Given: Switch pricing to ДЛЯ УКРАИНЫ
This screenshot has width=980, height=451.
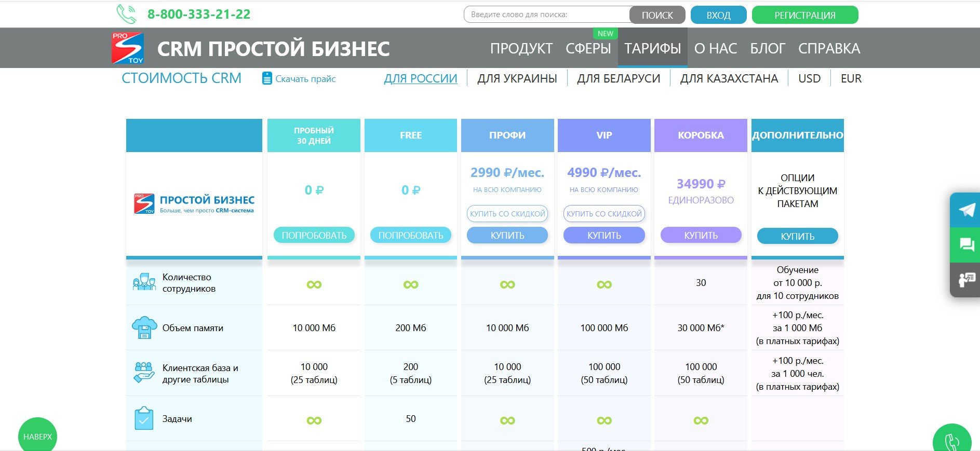Looking at the screenshot, I should 517,79.
